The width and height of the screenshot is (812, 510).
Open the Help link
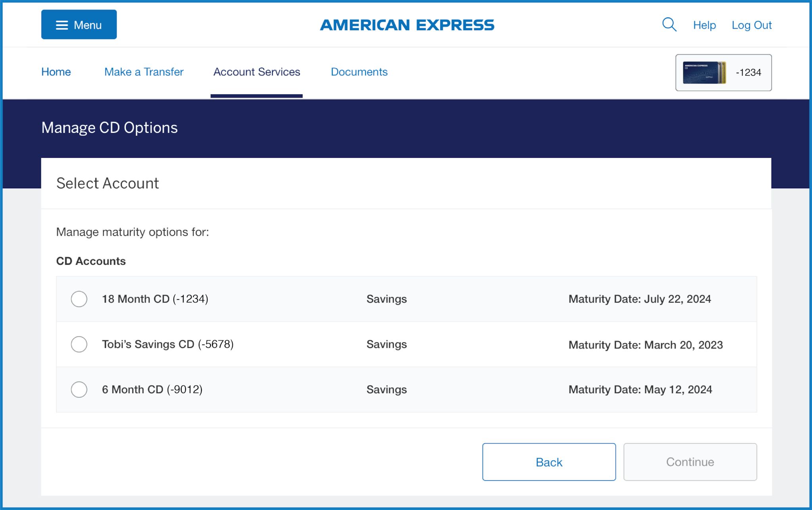pos(704,25)
